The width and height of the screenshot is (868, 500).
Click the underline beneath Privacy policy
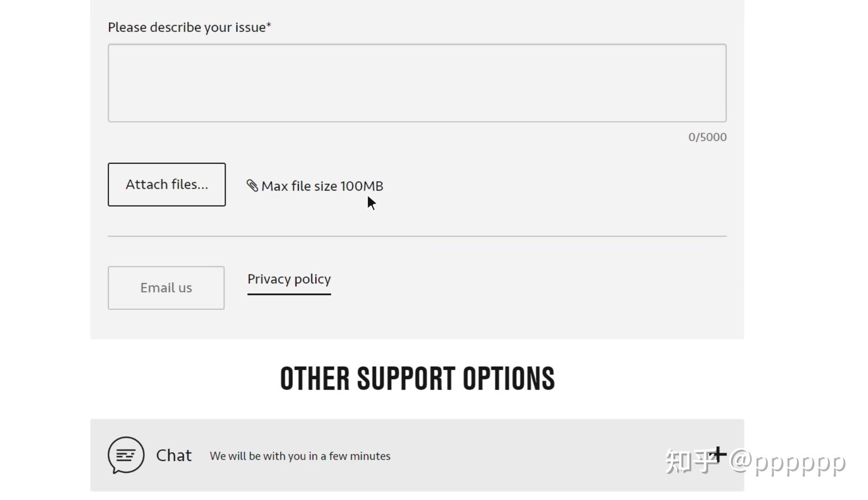tap(289, 294)
